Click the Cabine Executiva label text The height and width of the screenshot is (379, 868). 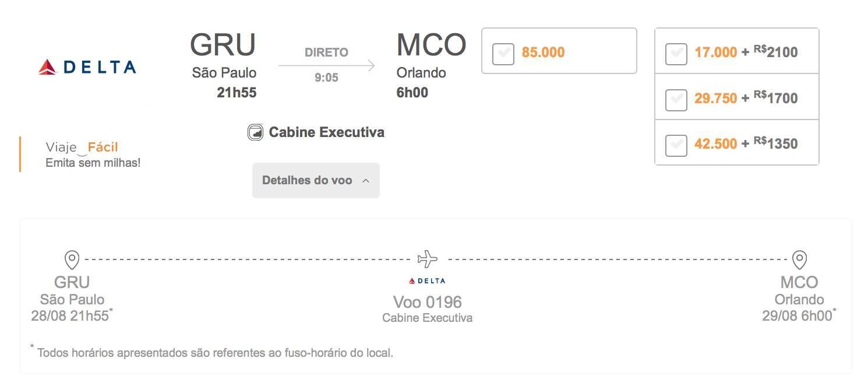(326, 132)
